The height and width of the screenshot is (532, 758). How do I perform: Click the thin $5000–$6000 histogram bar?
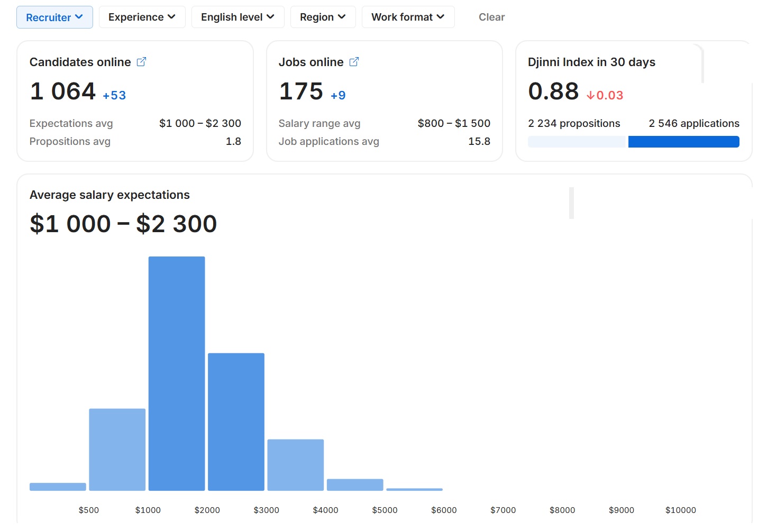tap(414, 489)
